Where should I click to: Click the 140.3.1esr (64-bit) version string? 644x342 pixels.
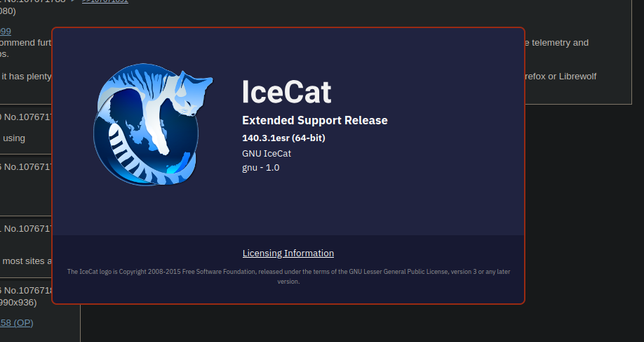pos(283,138)
